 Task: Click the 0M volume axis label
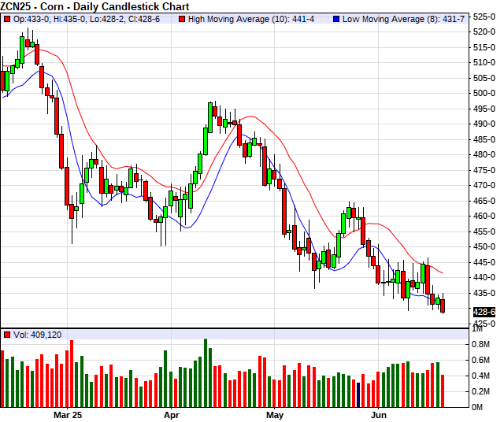(x=480, y=406)
